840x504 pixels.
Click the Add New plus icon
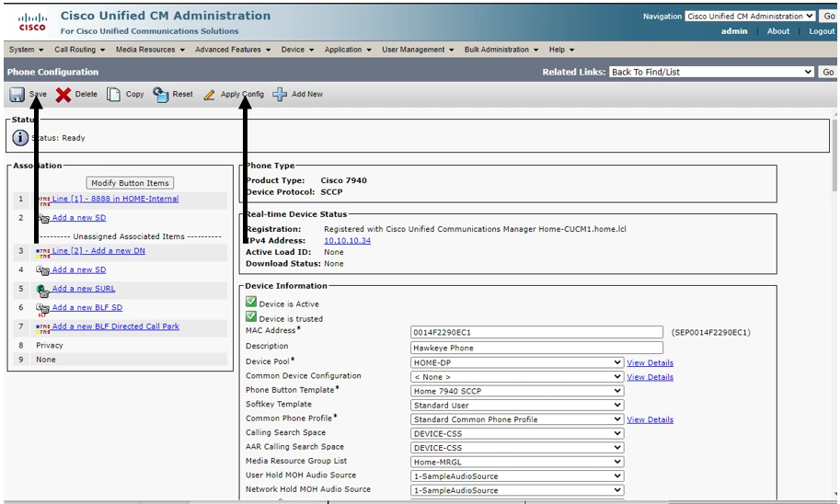pos(280,95)
